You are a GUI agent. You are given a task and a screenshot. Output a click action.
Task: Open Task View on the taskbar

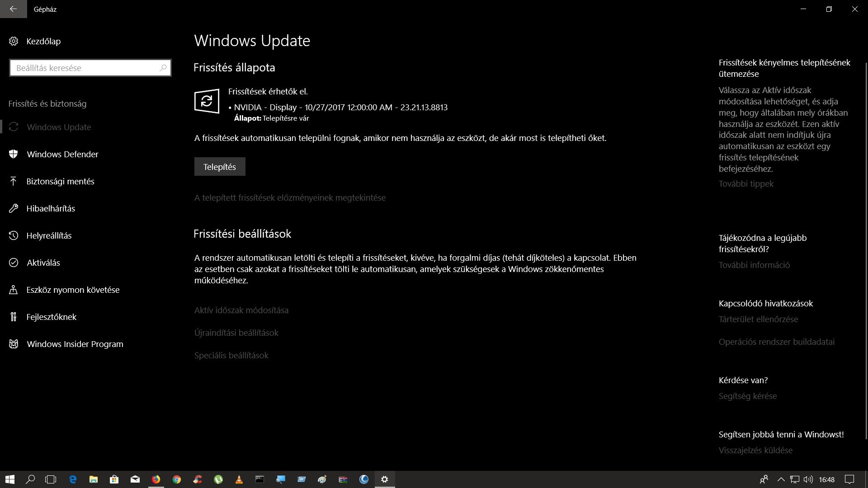click(51, 479)
